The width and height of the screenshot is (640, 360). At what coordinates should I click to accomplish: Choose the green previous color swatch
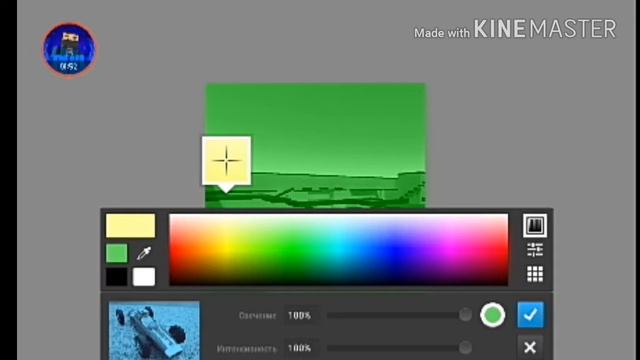point(116,253)
